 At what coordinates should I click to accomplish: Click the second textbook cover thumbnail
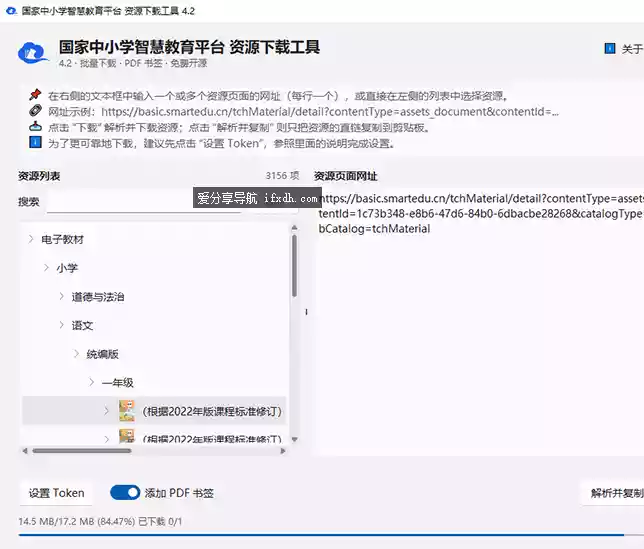pos(126,436)
